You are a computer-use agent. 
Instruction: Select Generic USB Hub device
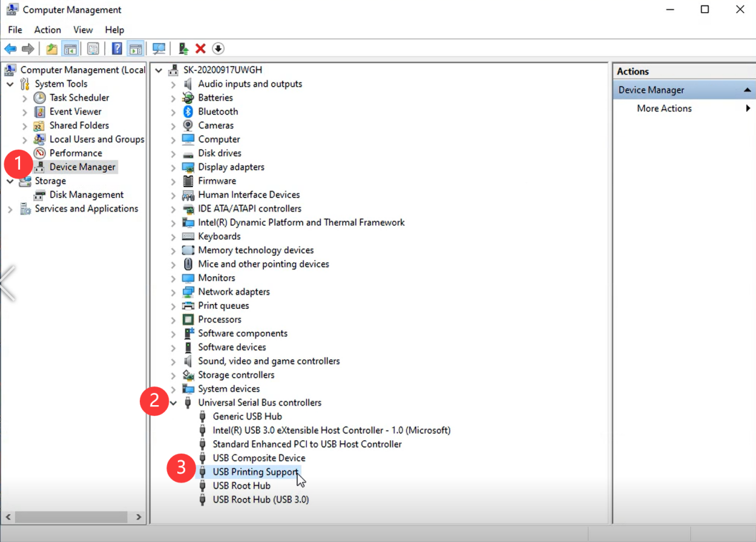pos(247,417)
